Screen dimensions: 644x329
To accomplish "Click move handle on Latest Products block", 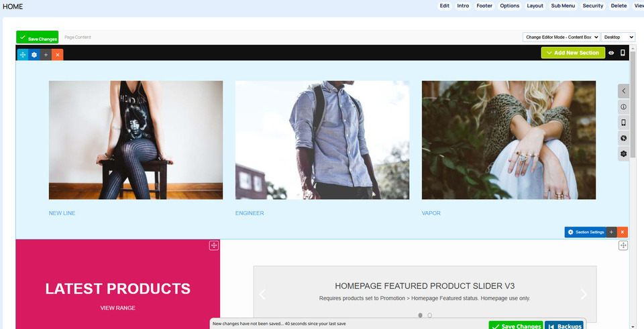I will click(x=213, y=246).
